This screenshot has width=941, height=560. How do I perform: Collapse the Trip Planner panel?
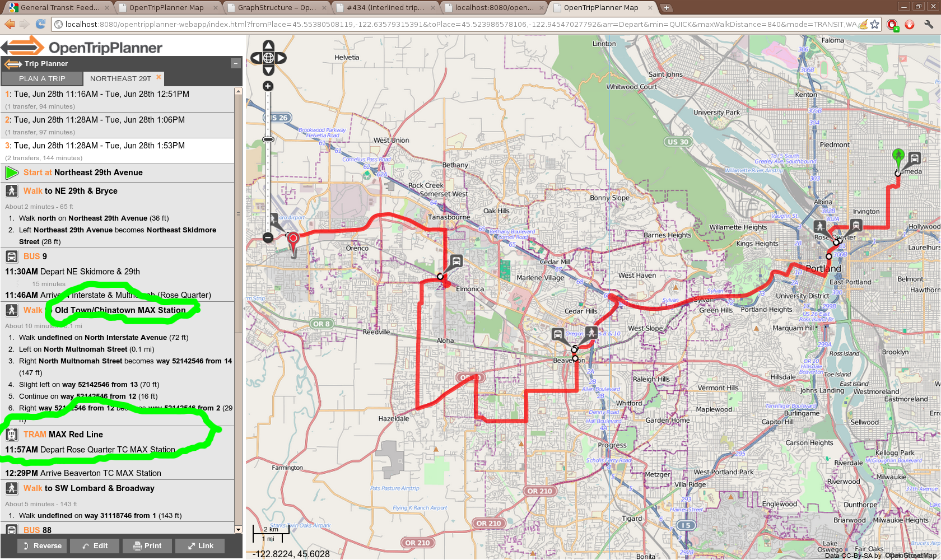(x=236, y=64)
